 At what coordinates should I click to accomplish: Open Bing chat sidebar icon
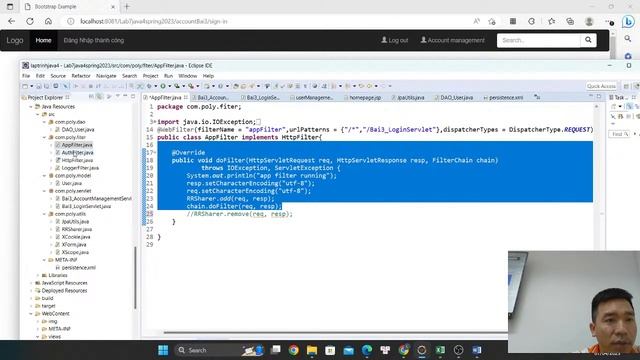(628, 21)
